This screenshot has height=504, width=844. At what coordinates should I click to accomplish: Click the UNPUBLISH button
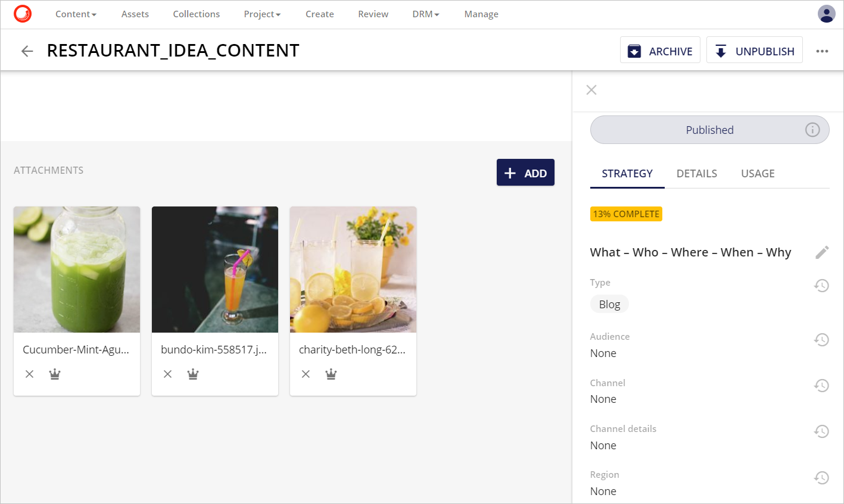click(754, 51)
